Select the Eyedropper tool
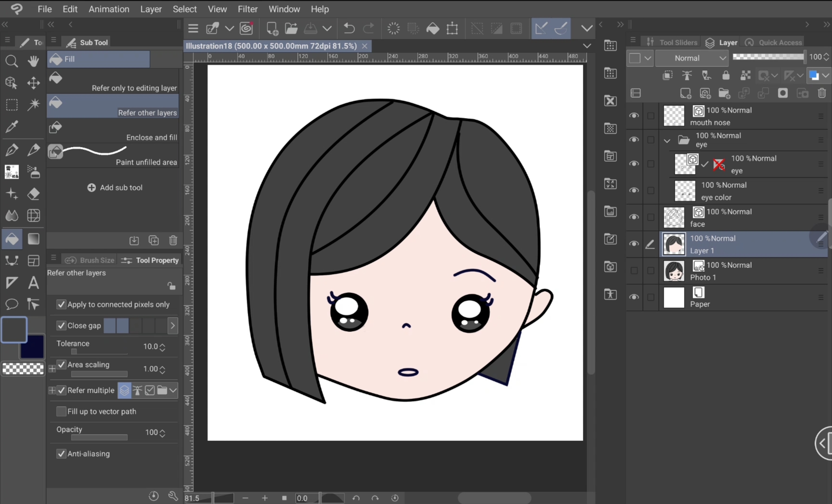This screenshot has width=832, height=504. (x=12, y=127)
